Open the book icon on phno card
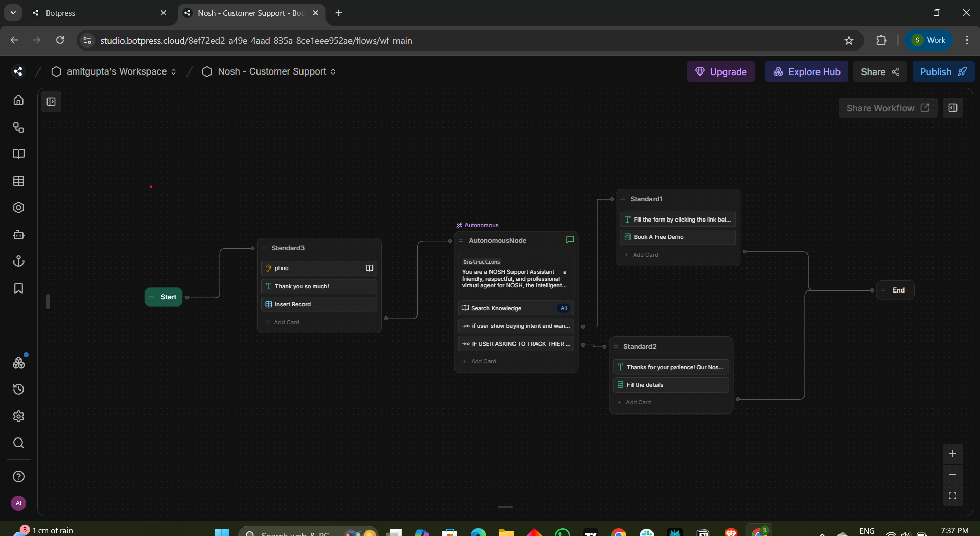 369,268
